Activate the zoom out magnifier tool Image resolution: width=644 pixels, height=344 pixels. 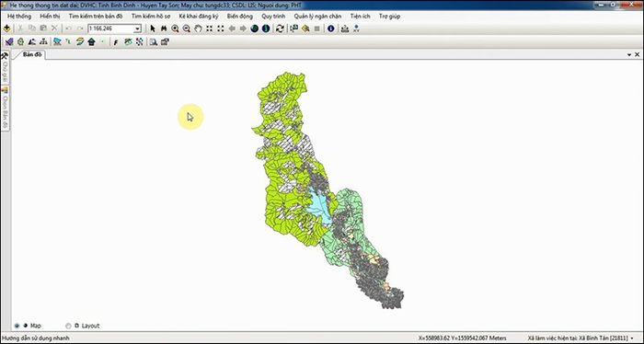click(187, 29)
